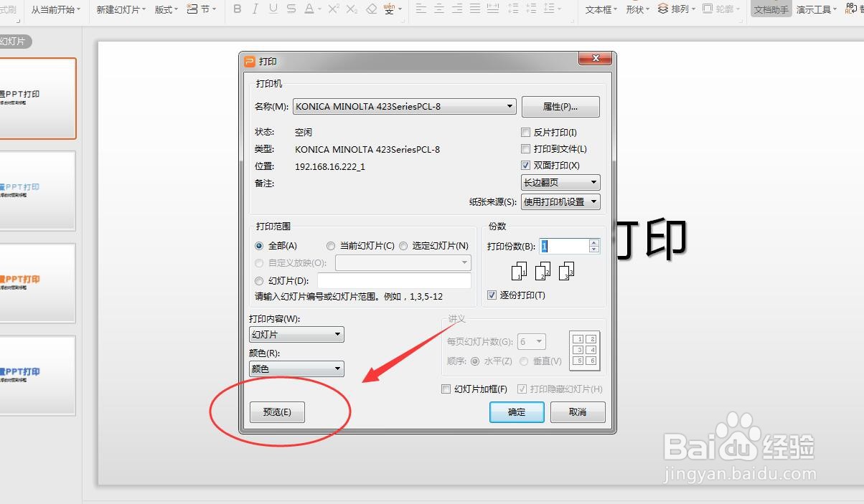Screen dimensions: 864x504
Task: Open the 演示工具 menu
Action: coord(817,9)
